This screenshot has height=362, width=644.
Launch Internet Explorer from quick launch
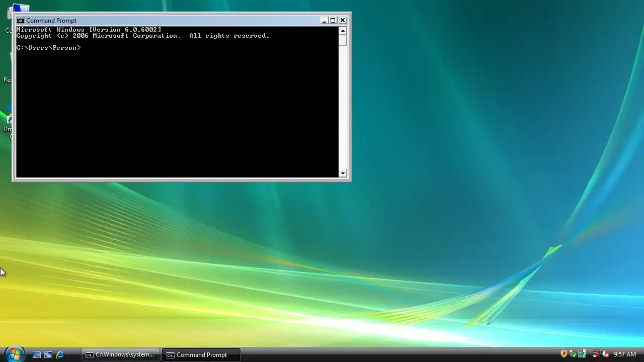click(x=60, y=354)
